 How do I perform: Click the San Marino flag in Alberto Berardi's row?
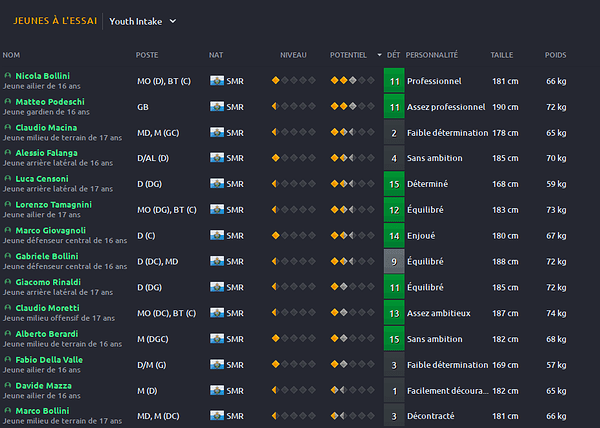(x=217, y=338)
